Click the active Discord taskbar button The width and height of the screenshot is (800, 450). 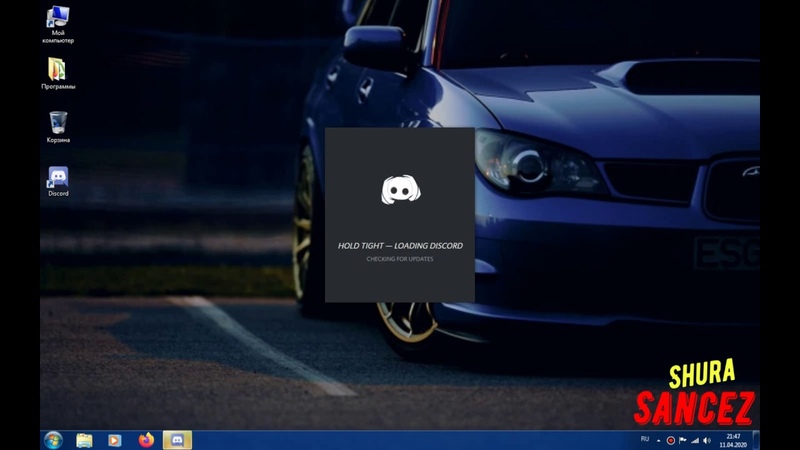[177, 440]
